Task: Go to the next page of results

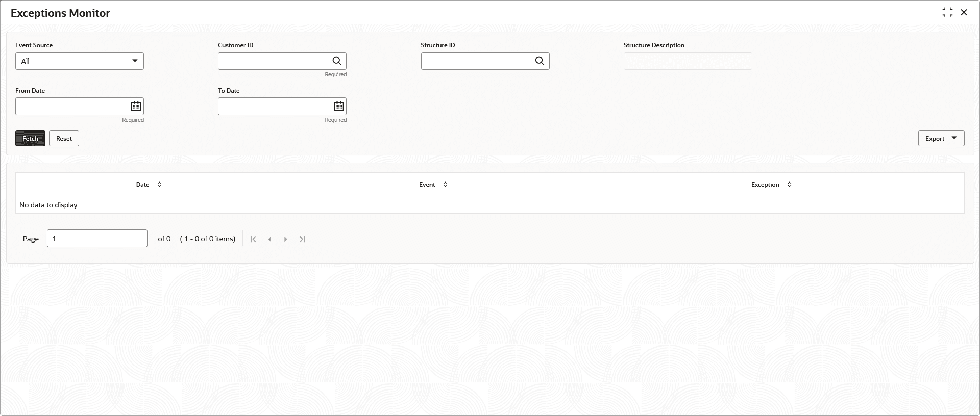Action: click(286, 239)
